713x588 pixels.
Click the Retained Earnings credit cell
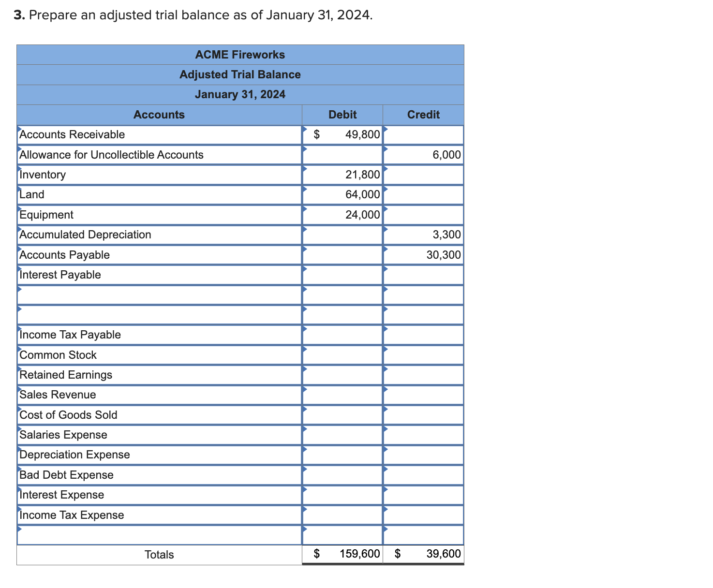click(423, 375)
